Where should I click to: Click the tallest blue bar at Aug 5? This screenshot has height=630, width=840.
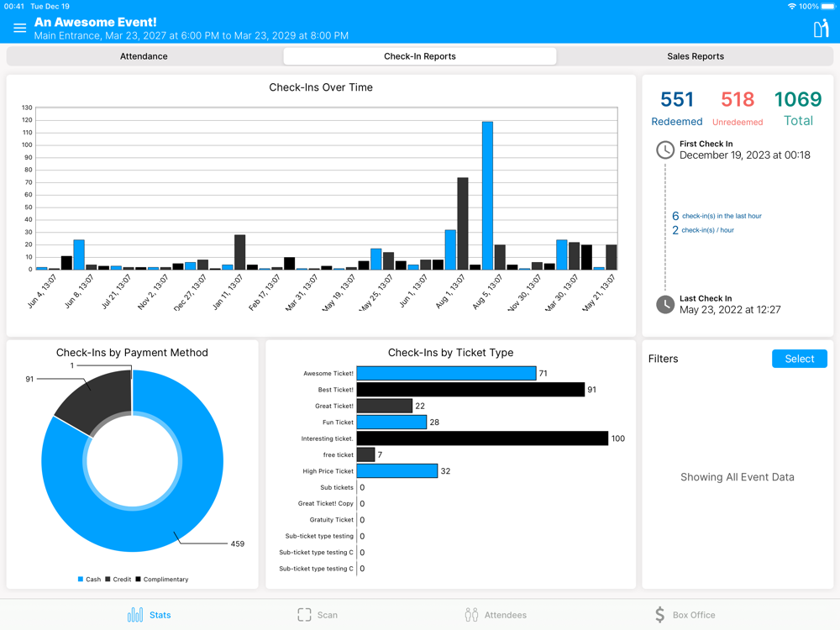tap(487, 196)
